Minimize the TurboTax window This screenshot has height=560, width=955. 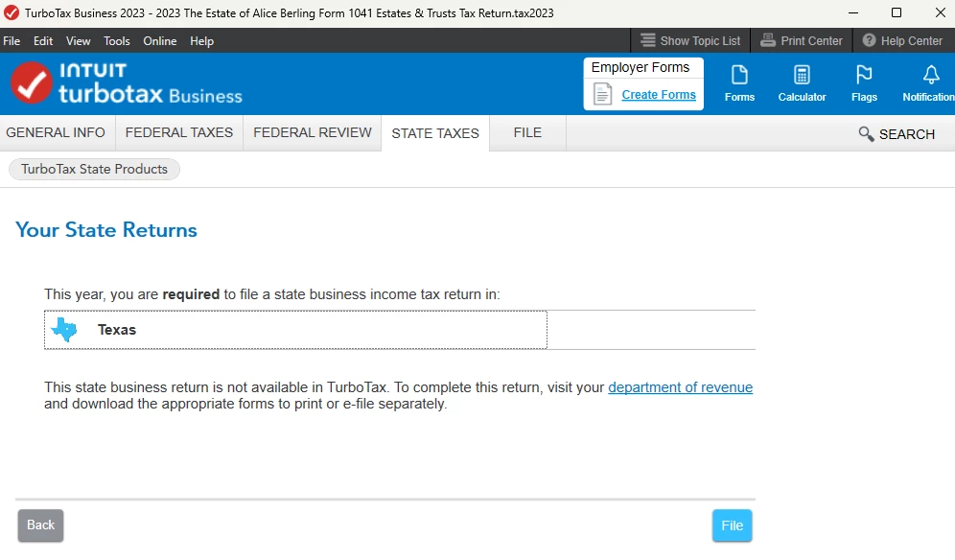point(853,12)
